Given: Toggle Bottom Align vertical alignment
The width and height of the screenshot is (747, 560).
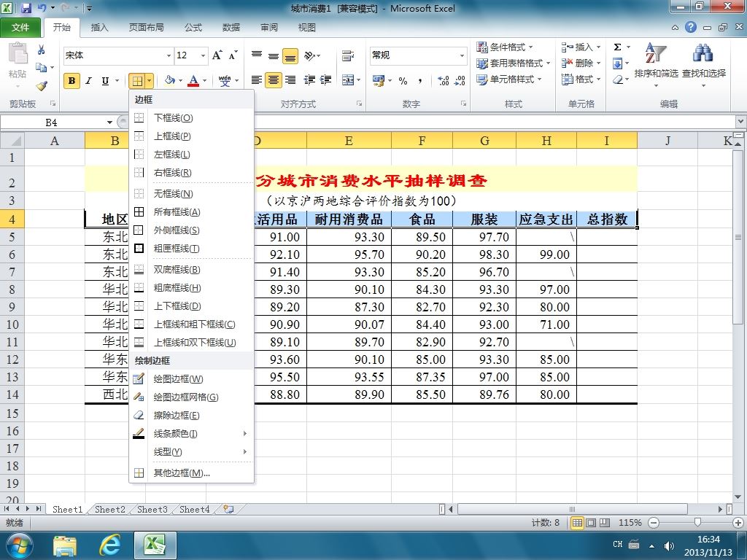Looking at the screenshot, I should (x=290, y=56).
